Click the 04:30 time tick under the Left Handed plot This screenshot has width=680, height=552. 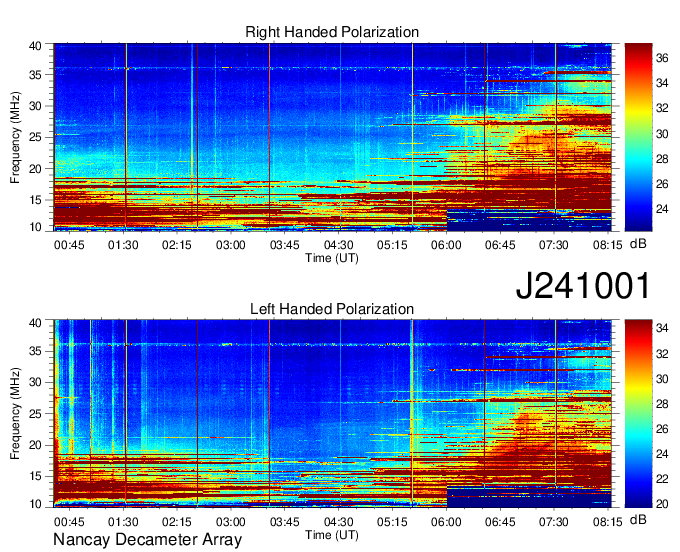click(x=338, y=522)
